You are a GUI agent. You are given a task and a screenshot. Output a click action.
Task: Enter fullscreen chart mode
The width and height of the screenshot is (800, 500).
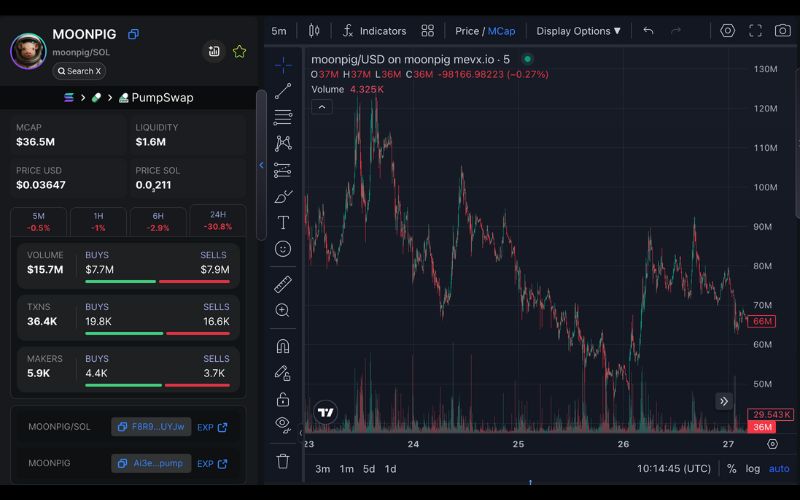pos(755,31)
